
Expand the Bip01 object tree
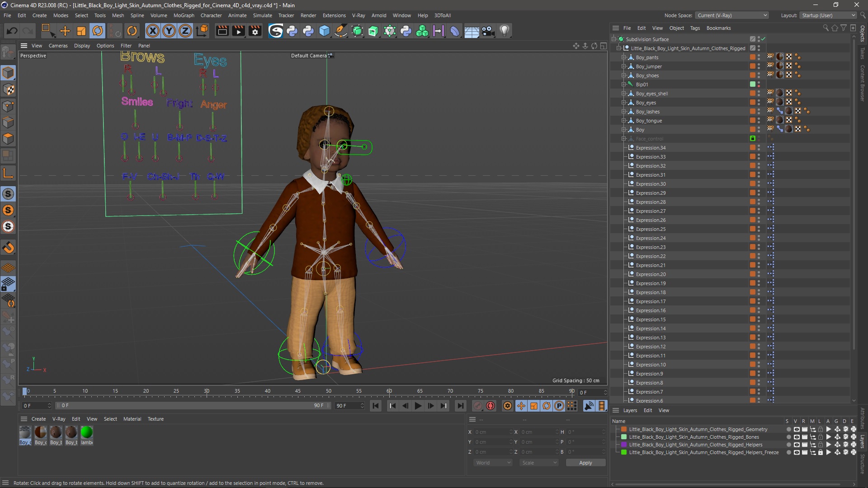pos(624,84)
